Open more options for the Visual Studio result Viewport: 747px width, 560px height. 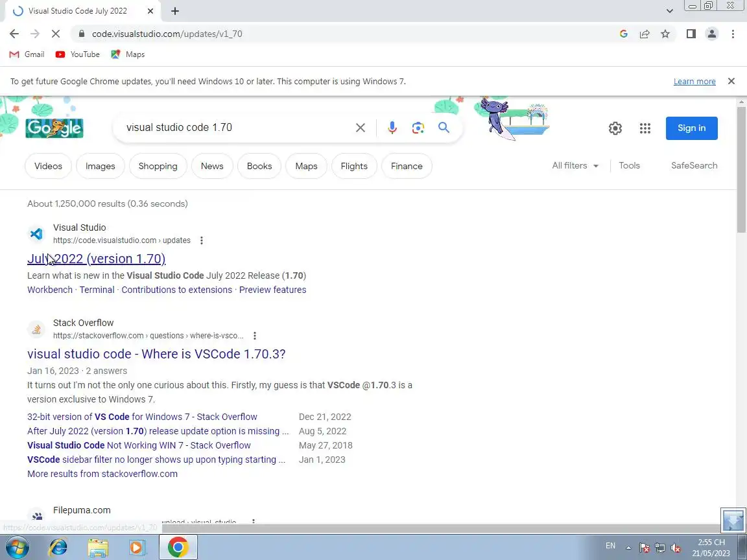[202, 240]
